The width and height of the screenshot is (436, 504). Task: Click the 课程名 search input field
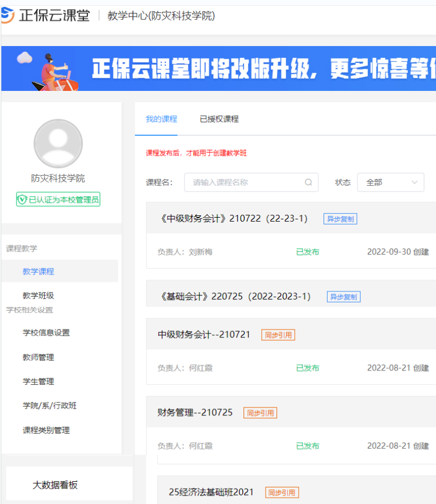click(244, 182)
